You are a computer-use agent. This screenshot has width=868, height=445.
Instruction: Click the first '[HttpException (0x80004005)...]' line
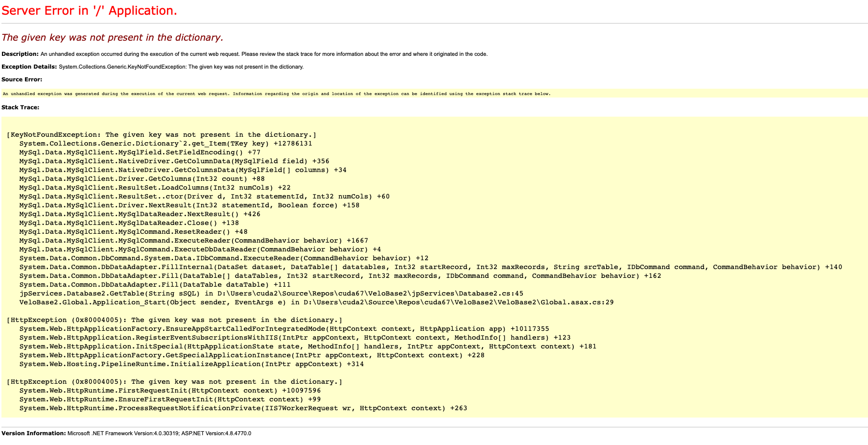tap(174, 320)
